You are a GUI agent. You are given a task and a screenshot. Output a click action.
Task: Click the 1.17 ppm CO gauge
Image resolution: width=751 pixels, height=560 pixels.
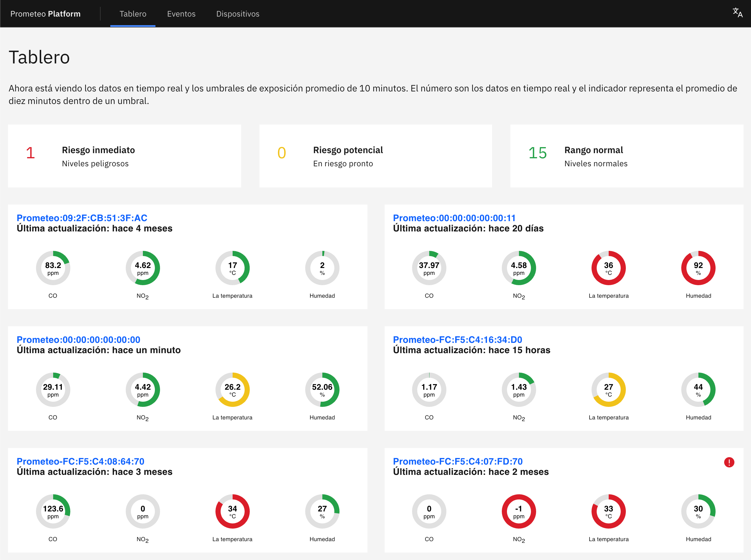[x=429, y=389]
